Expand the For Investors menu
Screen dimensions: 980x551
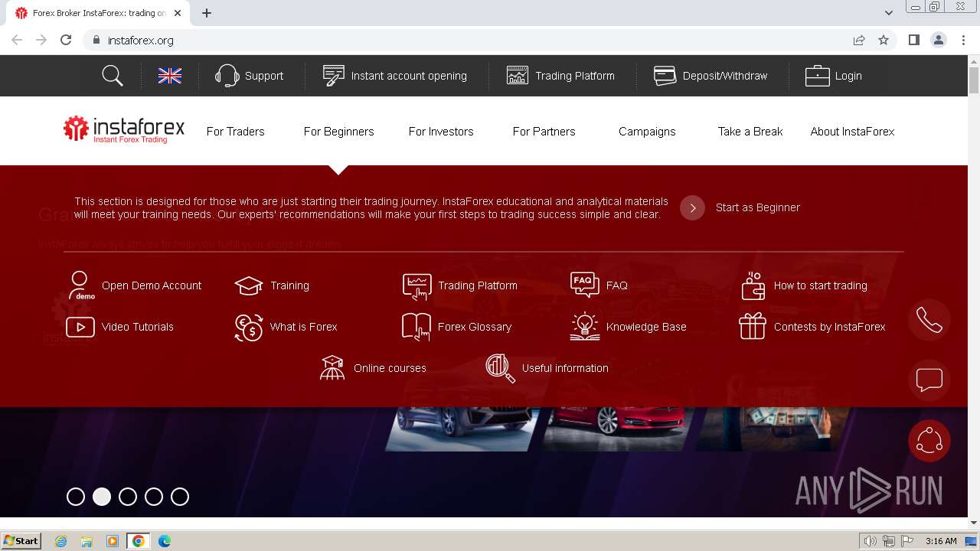click(441, 132)
